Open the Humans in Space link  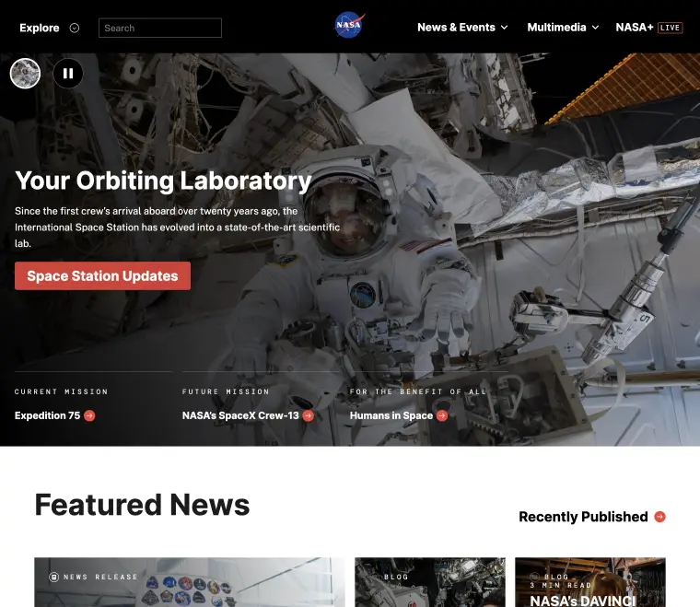pos(391,415)
